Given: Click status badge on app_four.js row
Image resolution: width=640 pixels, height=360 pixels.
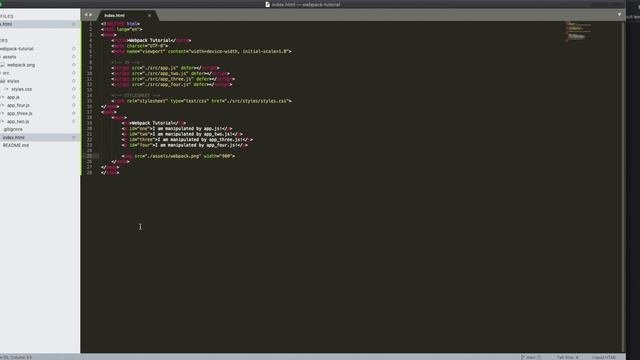Looking at the screenshot, I should coord(73,105).
